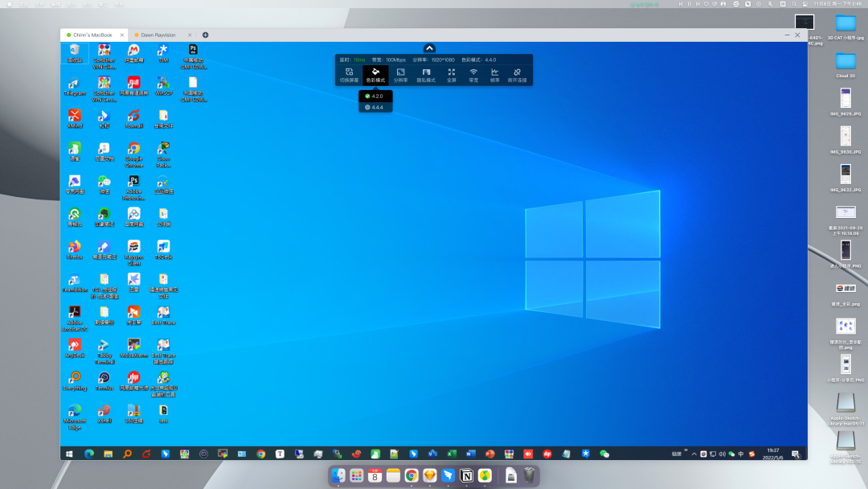Click 断开连接 to disconnect the session
868x489 pixels.
(517, 76)
